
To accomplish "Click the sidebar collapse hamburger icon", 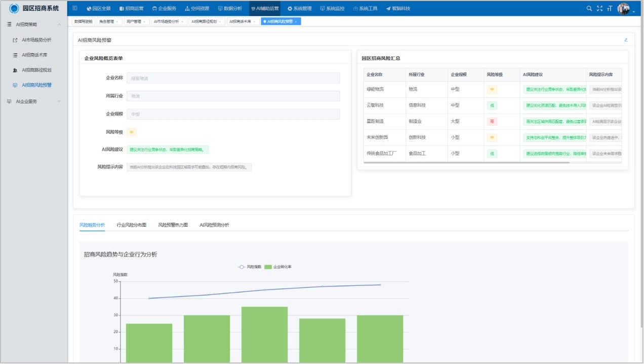I will pyautogui.click(x=75, y=8).
